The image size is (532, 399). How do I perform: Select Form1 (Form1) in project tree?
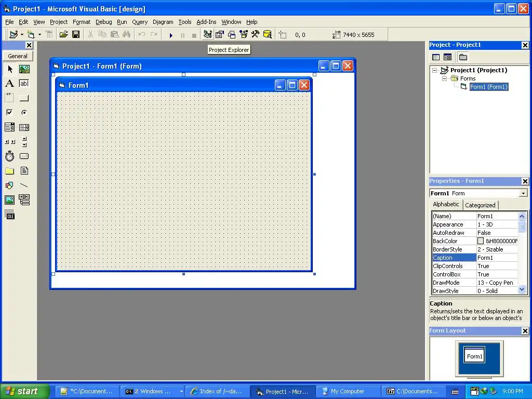[488, 87]
